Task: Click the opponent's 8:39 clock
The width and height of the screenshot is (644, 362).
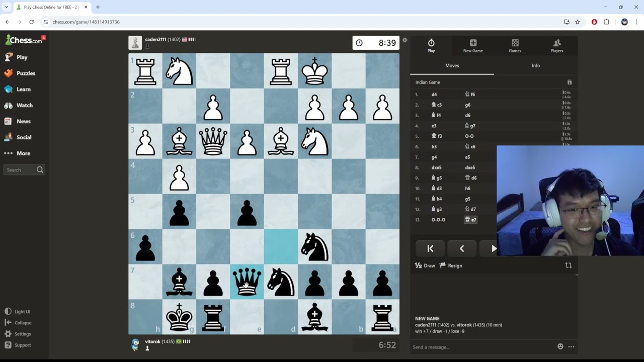Action: coord(376,43)
